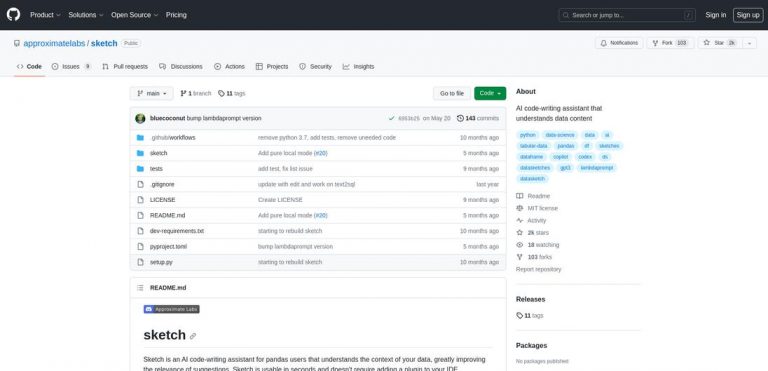Open the LICENSE file
This screenshot has height=371, width=768.
coord(163,200)
